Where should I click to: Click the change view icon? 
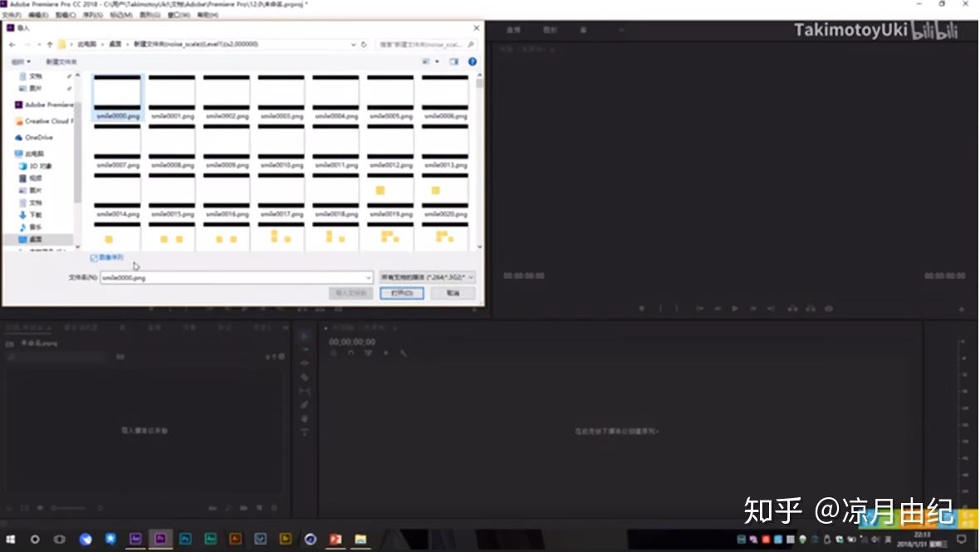(x=426, y=61)
